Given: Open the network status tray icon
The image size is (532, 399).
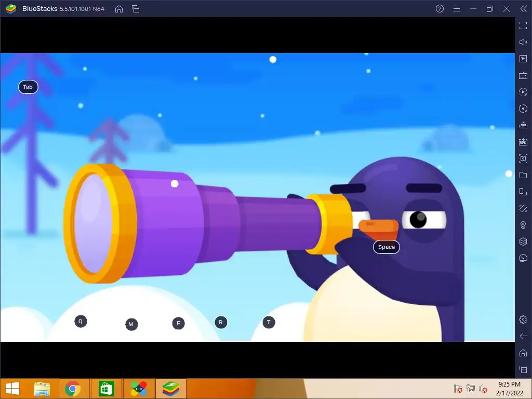Looking at the screenshot, I should (x=471, y=389).
